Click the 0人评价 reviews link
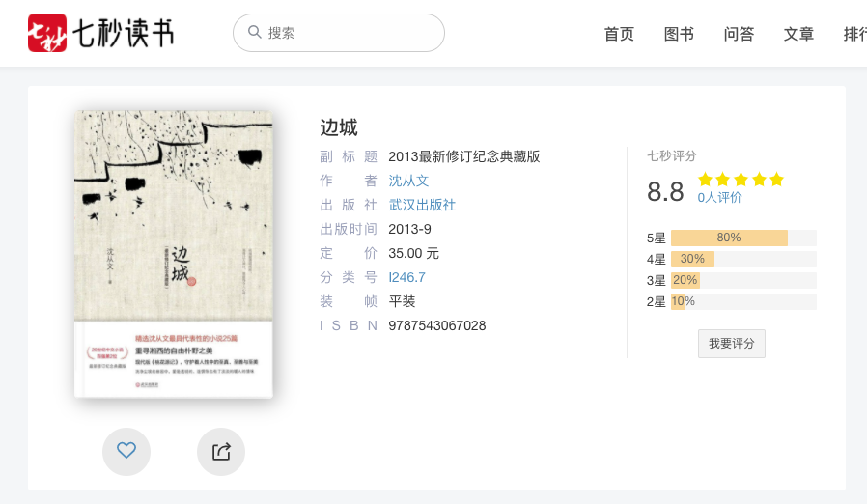Screen dimensions: 867x504 (719, 198)
